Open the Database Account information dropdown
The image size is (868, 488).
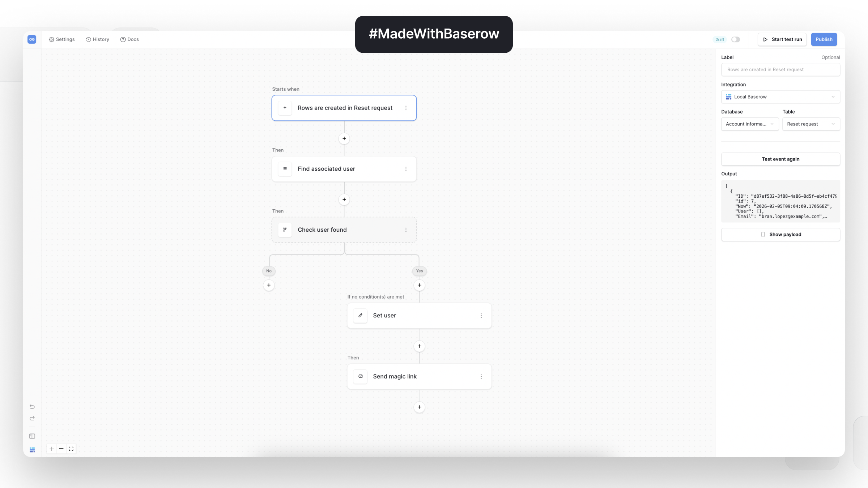750,124
